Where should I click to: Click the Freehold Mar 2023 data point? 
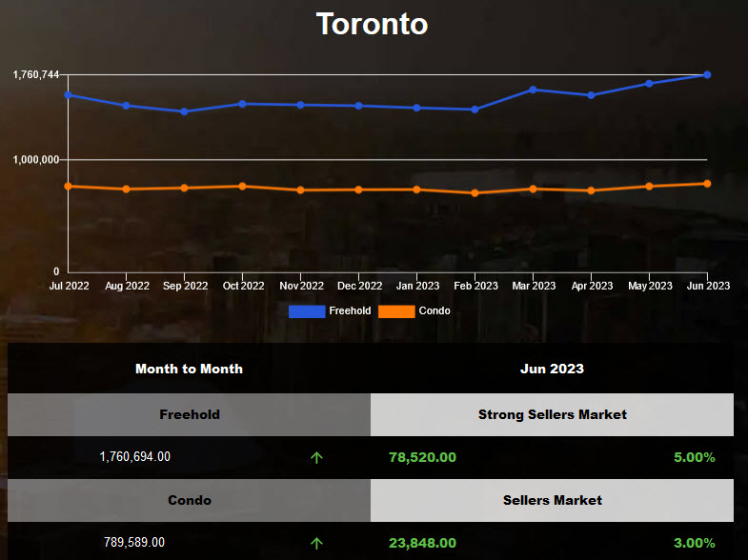click(x=533, y=90)
